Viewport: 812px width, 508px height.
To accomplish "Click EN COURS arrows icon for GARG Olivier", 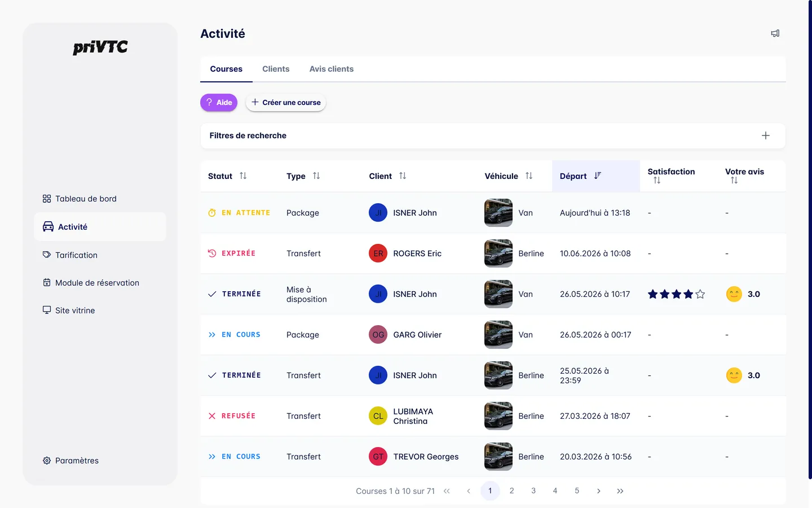I will (x=212, y=335).
